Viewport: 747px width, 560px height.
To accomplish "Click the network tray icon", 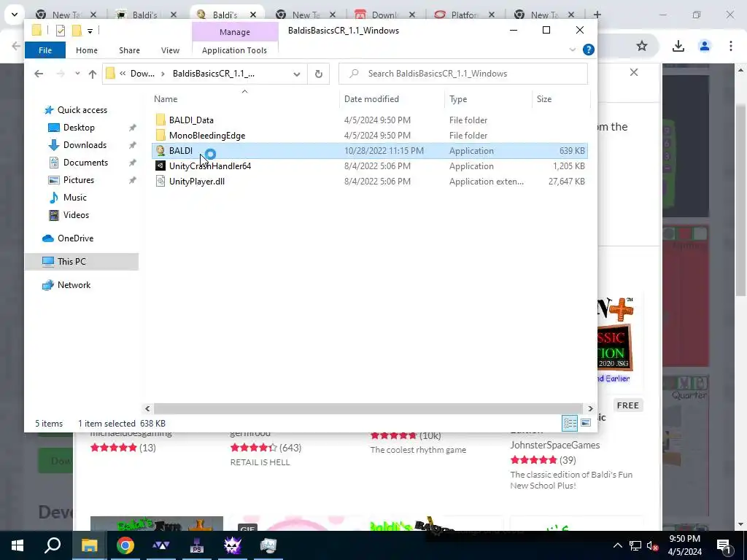I will 635,545.
